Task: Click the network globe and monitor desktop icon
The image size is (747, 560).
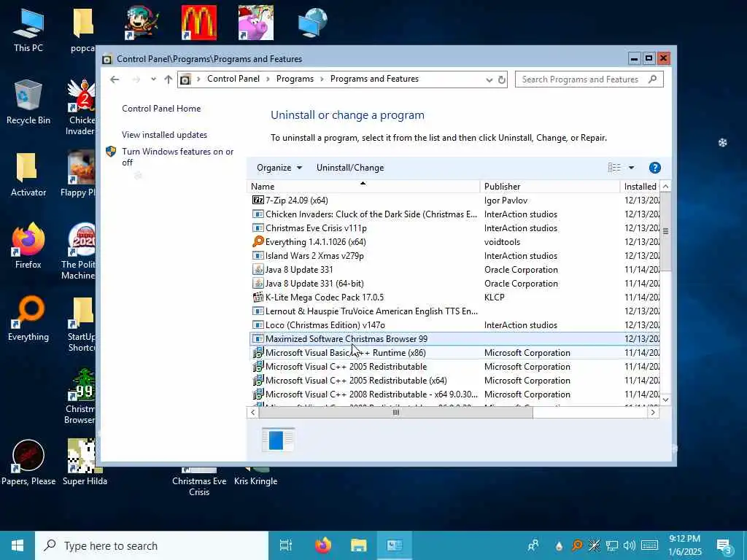Action: click(x=312, y=23)
